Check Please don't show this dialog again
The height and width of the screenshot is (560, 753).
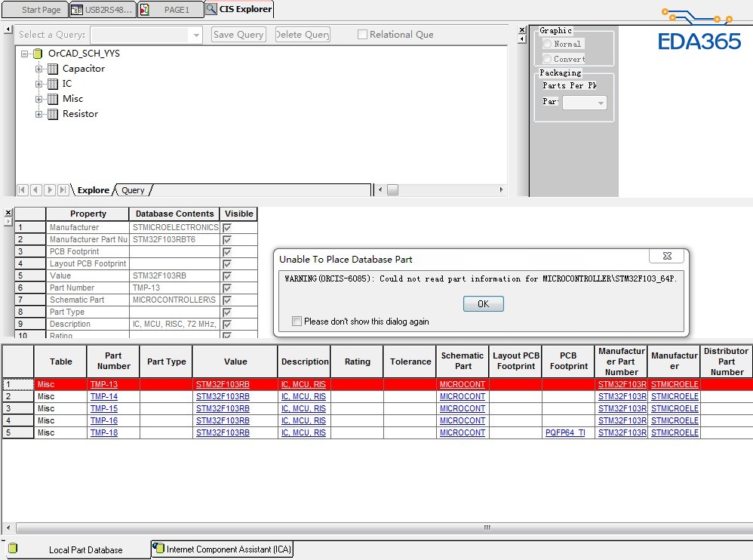pos(297,321)
